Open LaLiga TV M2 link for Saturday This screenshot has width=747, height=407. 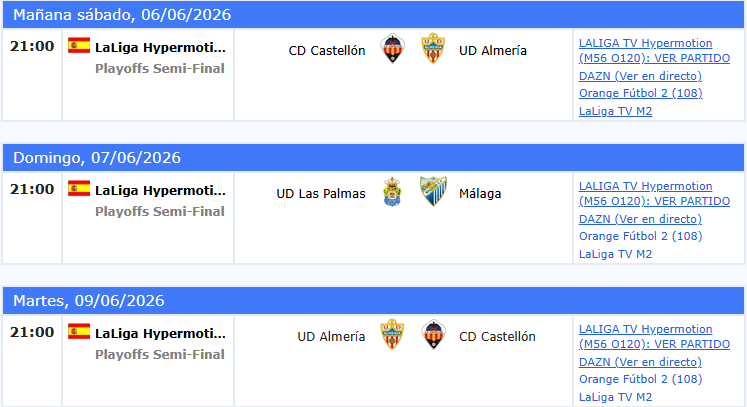[615, 111]
